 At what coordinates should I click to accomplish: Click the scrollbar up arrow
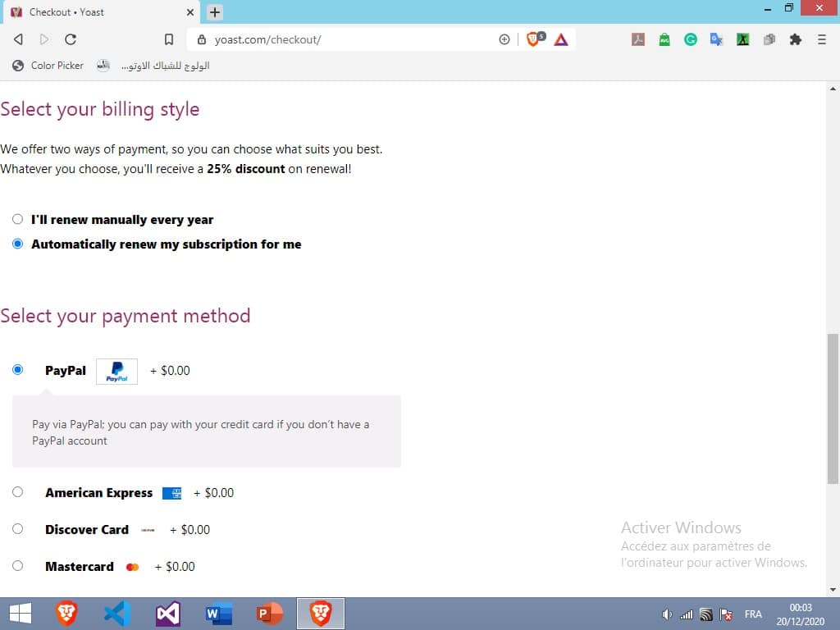pos(833,89)
